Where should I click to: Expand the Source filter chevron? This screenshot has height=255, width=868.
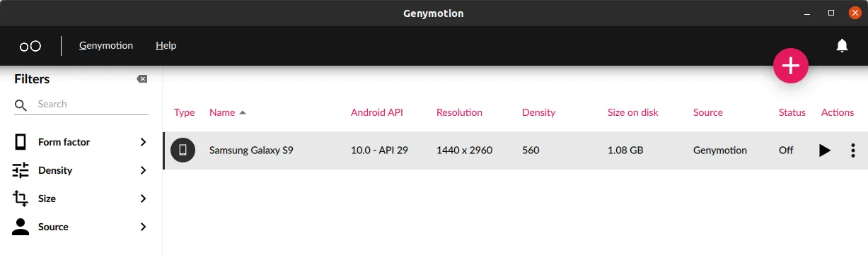(x=144, y=227)
